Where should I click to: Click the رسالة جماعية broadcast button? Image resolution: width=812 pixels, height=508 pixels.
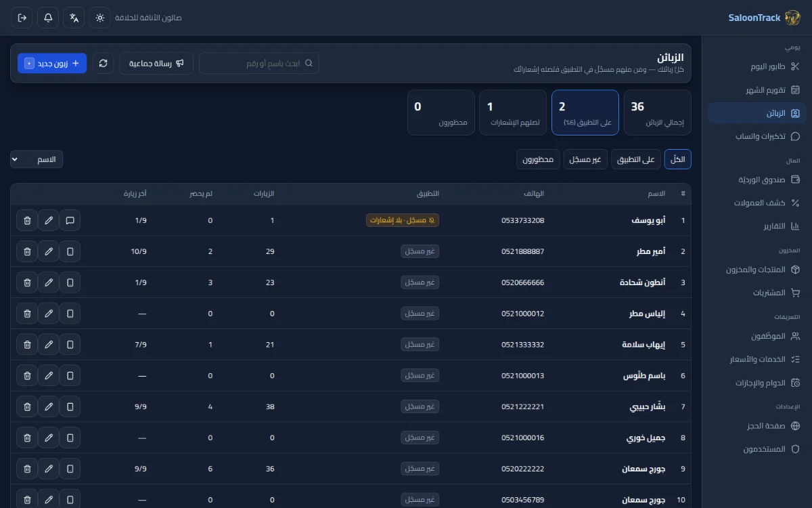(x=156, y=63)
